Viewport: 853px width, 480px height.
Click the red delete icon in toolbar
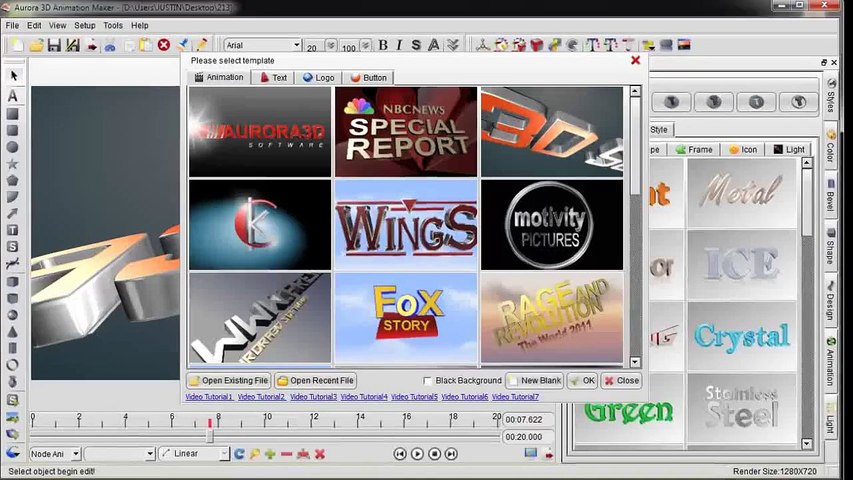click(163, 45)
